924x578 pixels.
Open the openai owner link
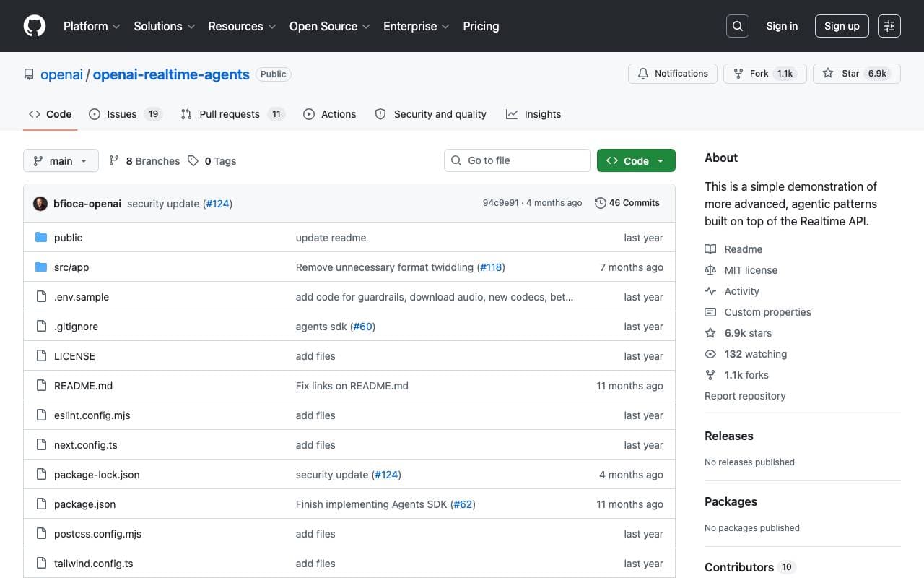point(61,74)
